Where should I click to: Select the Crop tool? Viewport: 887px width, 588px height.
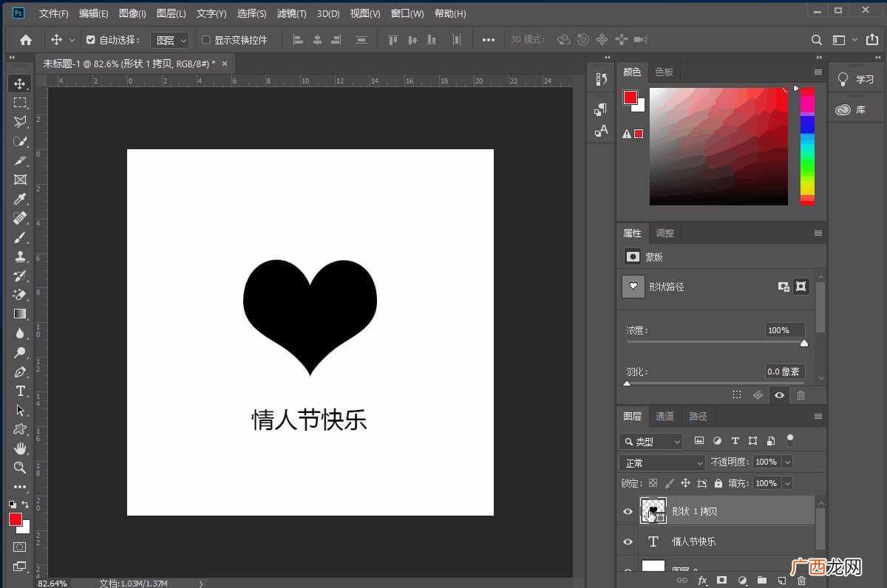coord(20,160)
